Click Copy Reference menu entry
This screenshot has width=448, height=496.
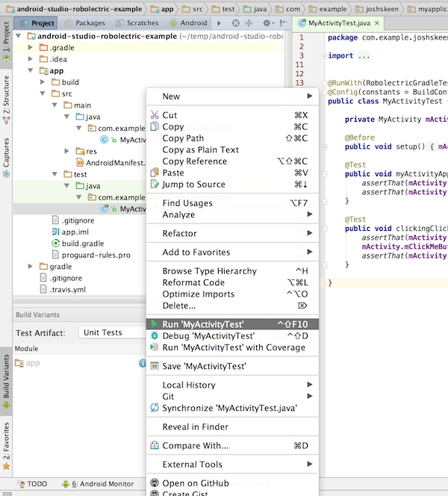tap(232, 161)
